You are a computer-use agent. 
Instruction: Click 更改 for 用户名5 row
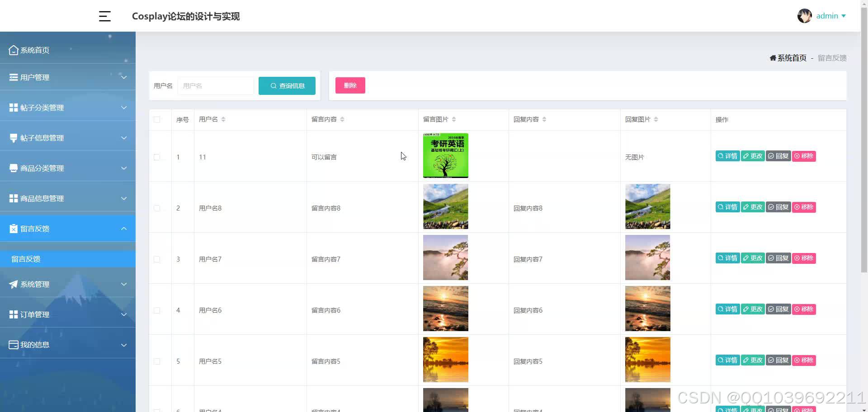pyautogui.click(x=753, y=360)
